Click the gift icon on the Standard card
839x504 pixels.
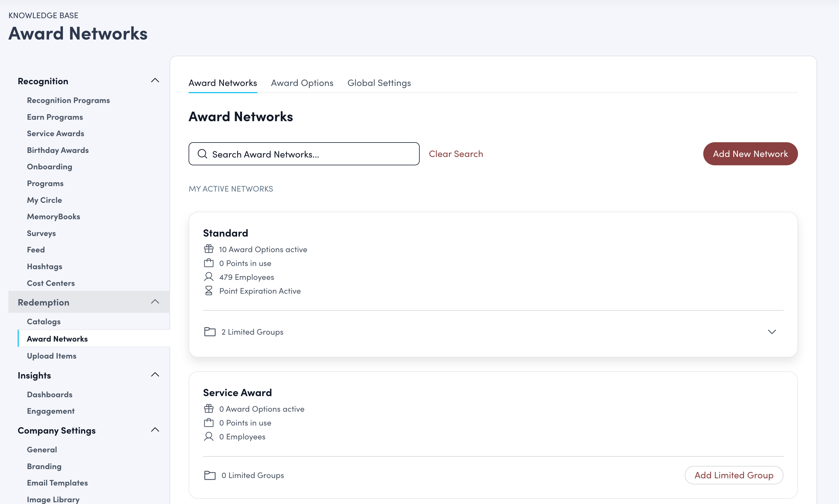pyautogui.click(x=209, y=249)
